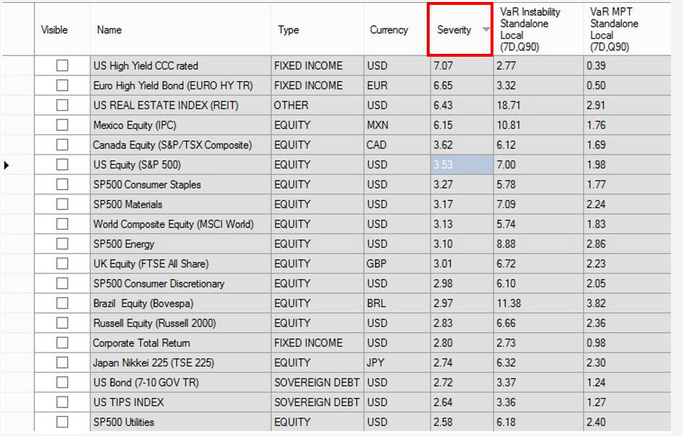Toggle Visible checkbox for SP500 Utilities
Screen dimensions: 683x436
click(62, 422)
